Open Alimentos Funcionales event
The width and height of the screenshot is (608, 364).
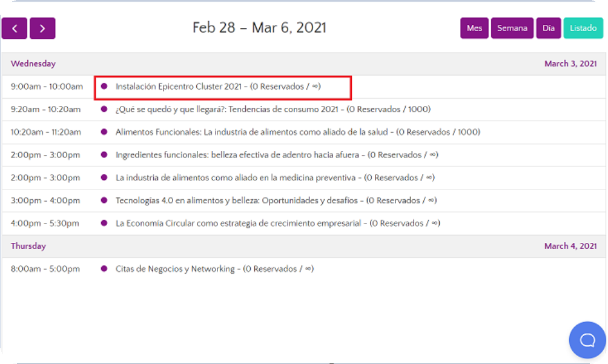click(x=297, y=132)
